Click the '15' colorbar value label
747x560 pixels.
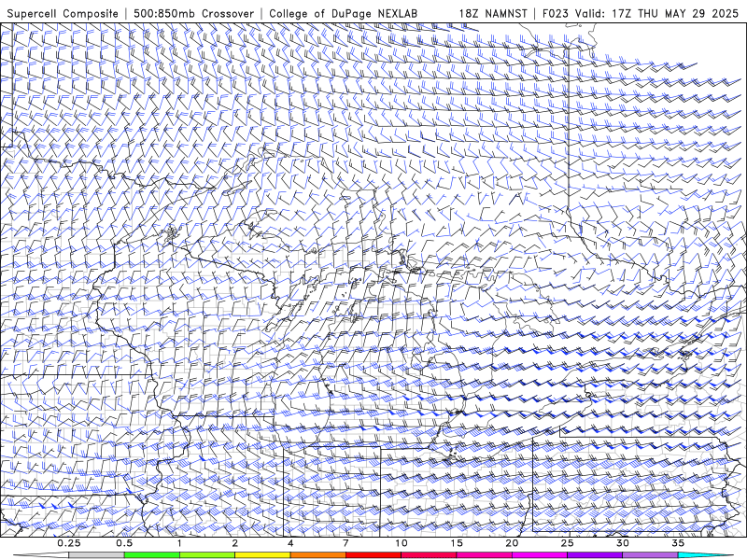tap(457, 543)
